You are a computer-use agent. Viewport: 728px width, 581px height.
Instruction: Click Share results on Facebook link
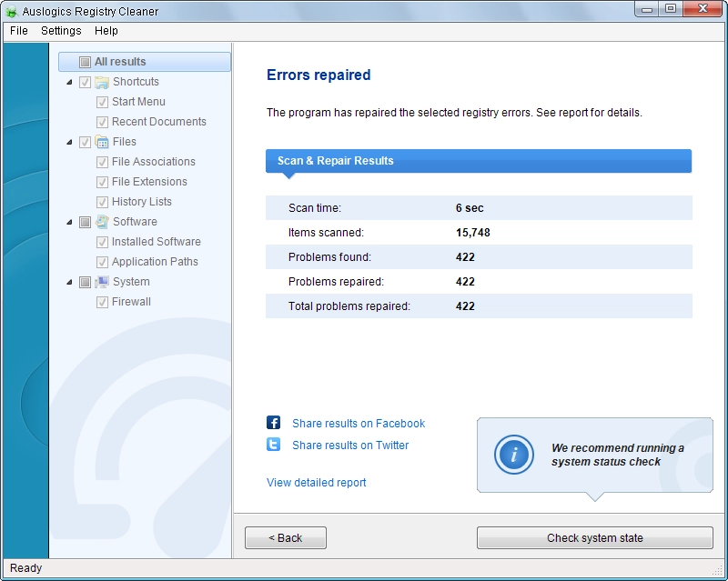(359, 423)
